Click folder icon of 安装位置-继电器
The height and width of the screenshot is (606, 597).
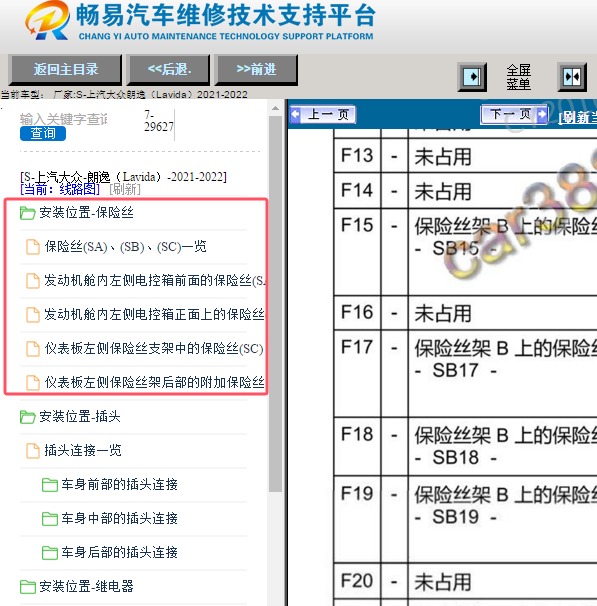(x=27, y=587)
